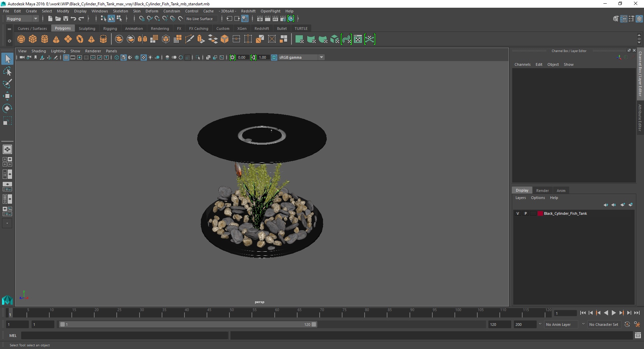Toggle the display type box of Black_Cylinder_Fish_Tank layer
644x349 pixels.
point(533,213)
